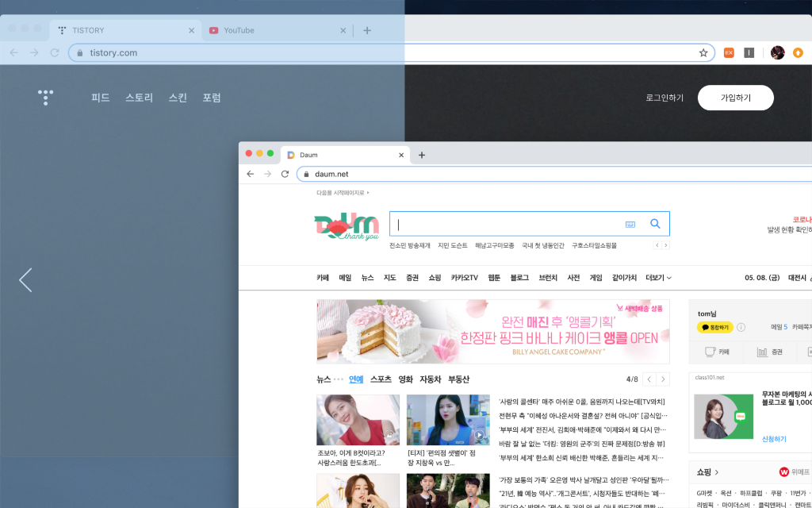Click the orange Chrome update arrow icon
Image resolution: width=812 pixels, height=508 pixels.
click(798, 52)
